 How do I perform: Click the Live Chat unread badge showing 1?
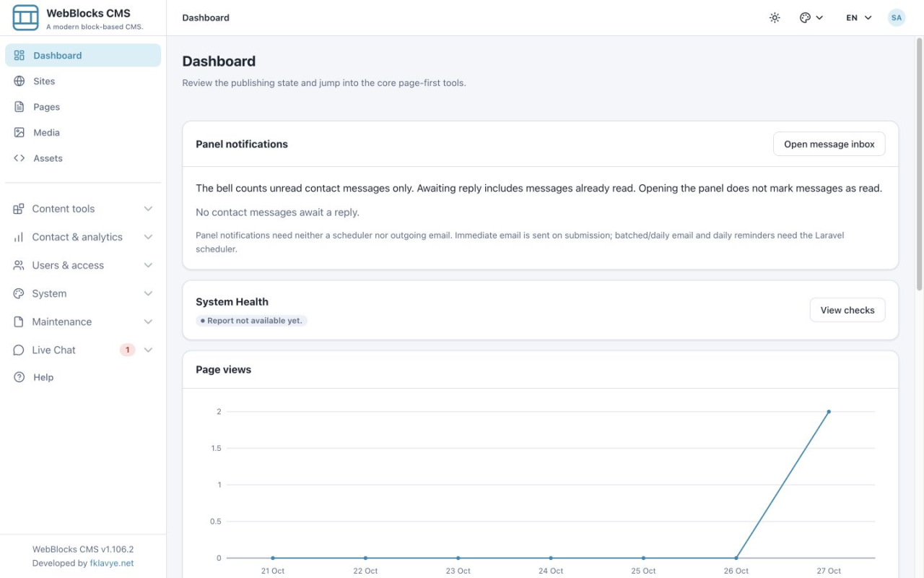point(127,350)
